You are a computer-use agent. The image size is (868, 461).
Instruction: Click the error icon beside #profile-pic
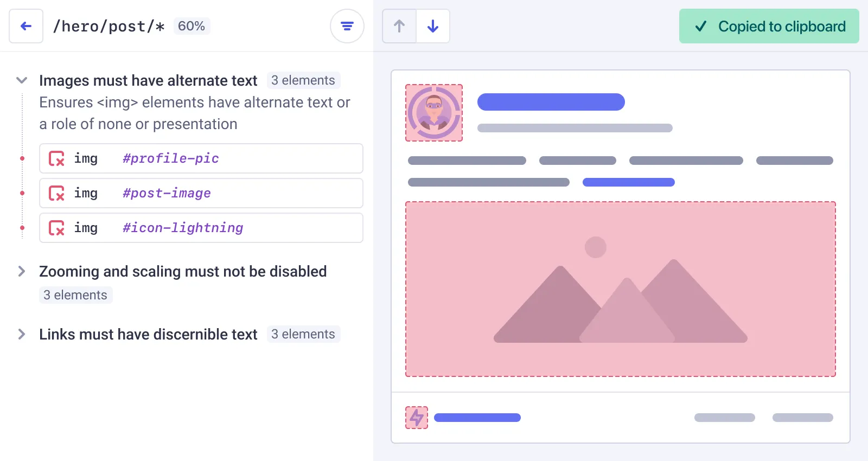[56, 158]
